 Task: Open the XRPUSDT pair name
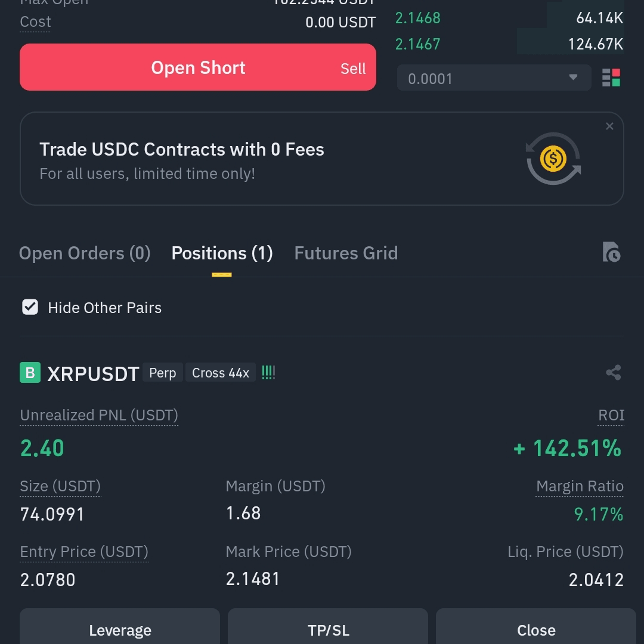tap(93, 373)
